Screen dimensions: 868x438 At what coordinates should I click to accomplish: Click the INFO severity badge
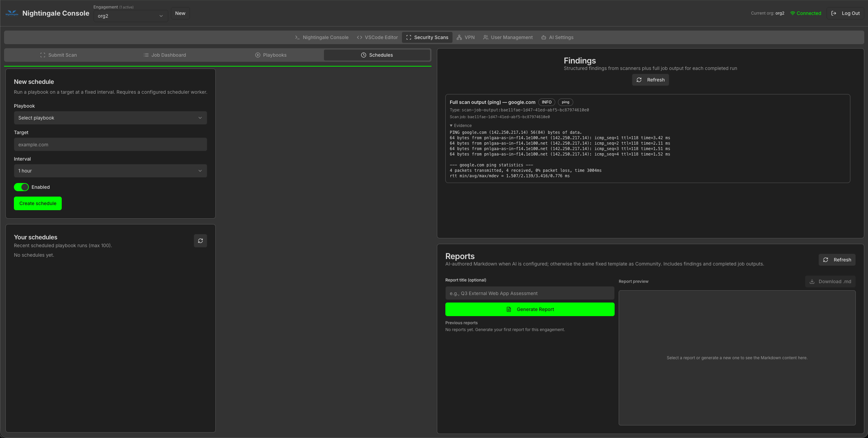(x=546, y=102)
